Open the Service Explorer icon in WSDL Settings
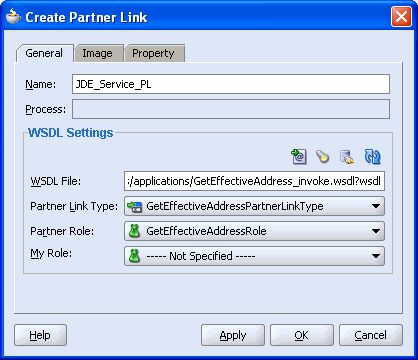Viewport: 418px width, 360px height. coord(299,156)
